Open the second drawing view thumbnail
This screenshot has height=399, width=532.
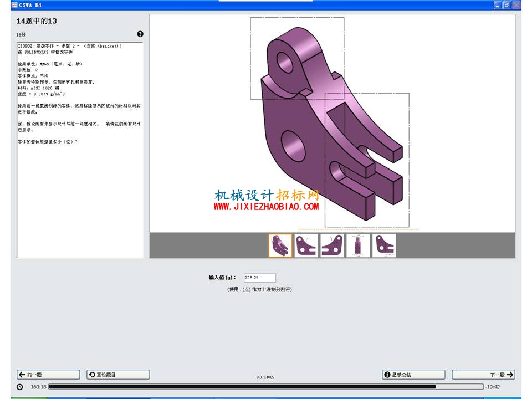point(306,245)
